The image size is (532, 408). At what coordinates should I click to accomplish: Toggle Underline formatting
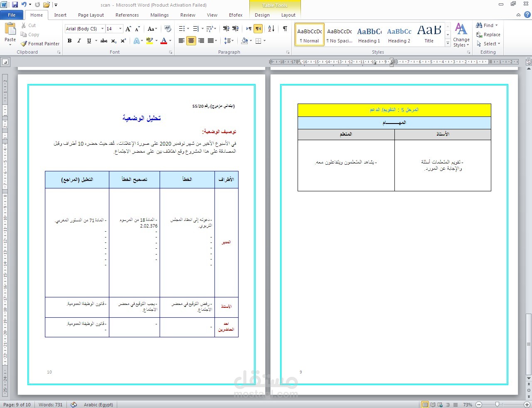pos(89,41)
